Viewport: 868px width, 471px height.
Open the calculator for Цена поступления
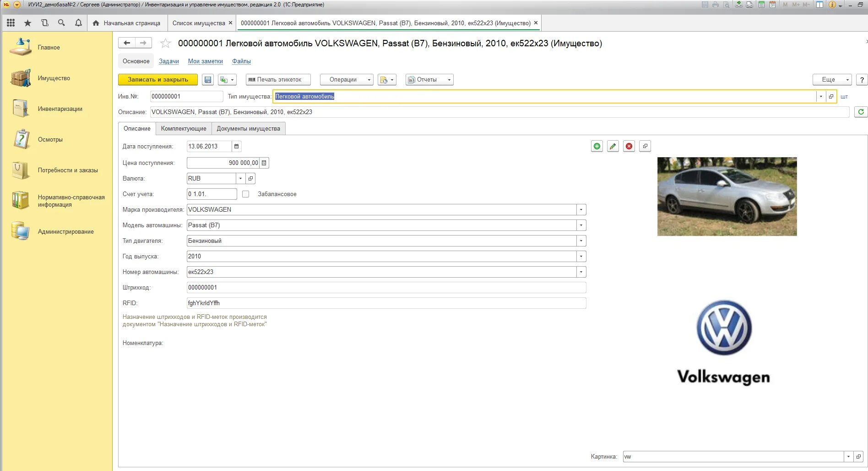click(x=264, y=163)
